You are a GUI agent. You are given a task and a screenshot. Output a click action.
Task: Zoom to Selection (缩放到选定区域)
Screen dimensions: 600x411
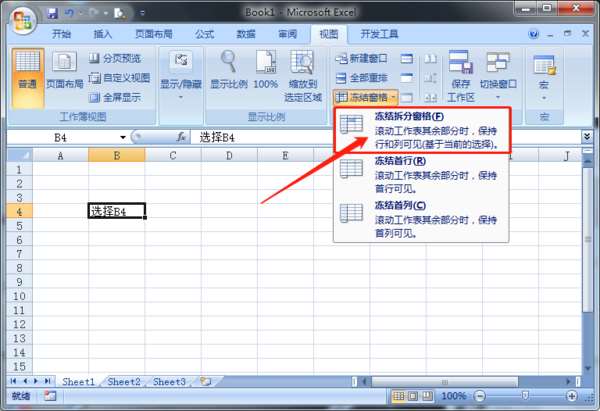point(303,77)
